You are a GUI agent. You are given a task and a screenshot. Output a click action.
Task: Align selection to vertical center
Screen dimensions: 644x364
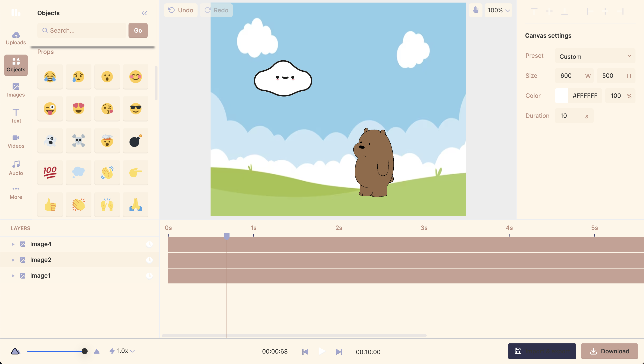pos(549,11)
